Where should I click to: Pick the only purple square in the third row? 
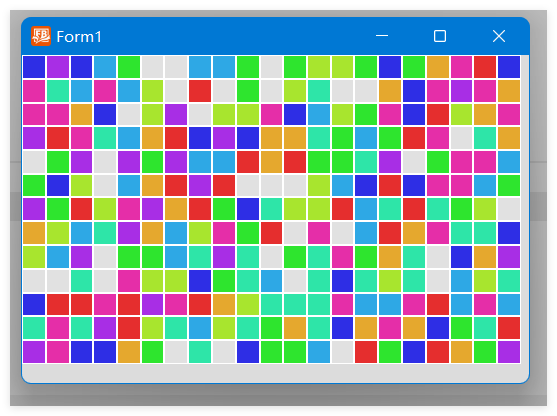coord(176,114)
